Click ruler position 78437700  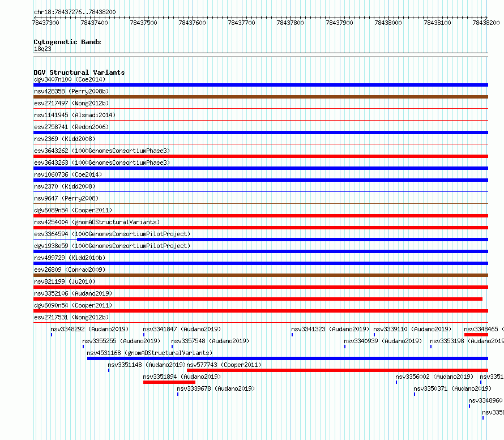pos(241,23)
